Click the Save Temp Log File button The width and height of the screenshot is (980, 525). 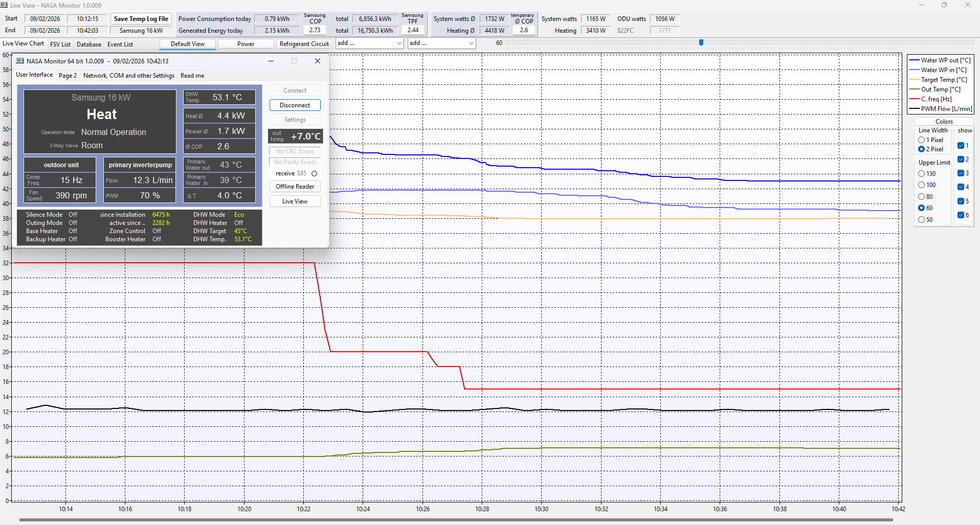[141, 19]
